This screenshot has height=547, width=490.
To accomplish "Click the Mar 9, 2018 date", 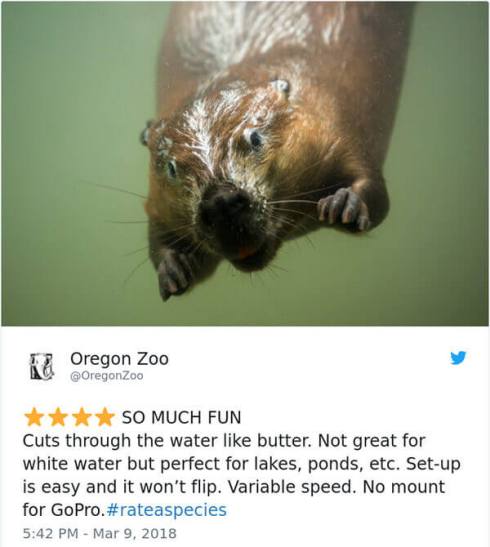I will 135,533.
